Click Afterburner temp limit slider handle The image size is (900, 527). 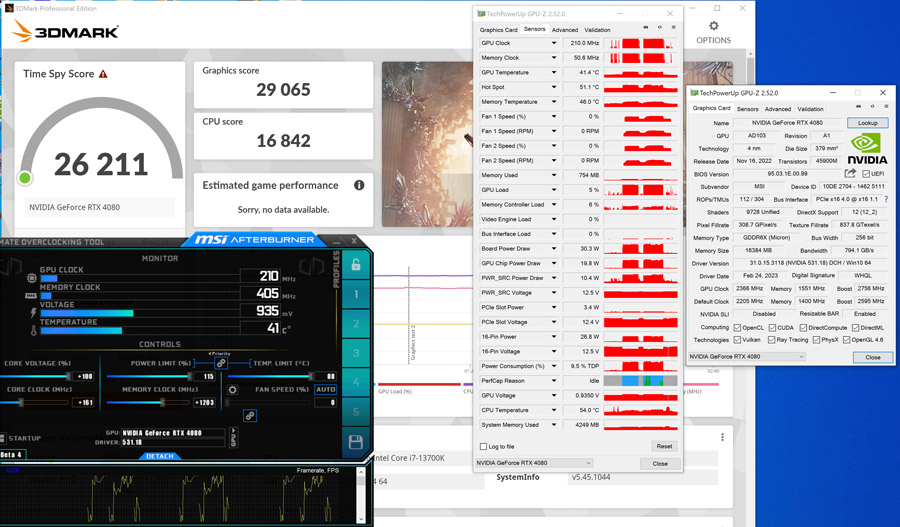point(311,377)
